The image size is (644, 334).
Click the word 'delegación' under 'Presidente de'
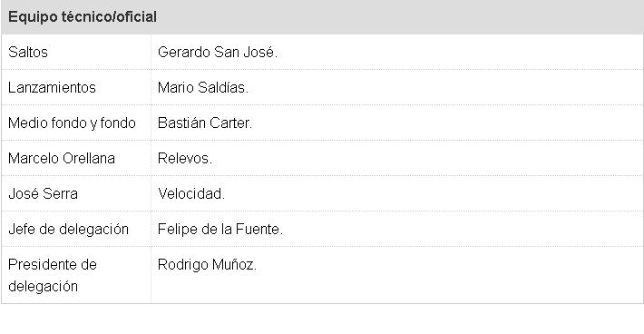[x=44, y=286]
